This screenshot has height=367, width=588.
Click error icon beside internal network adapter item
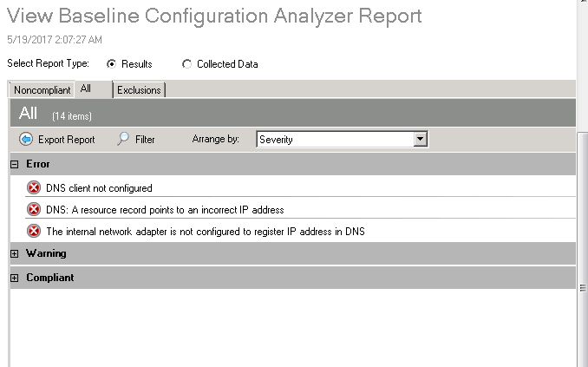coord(34,231)
